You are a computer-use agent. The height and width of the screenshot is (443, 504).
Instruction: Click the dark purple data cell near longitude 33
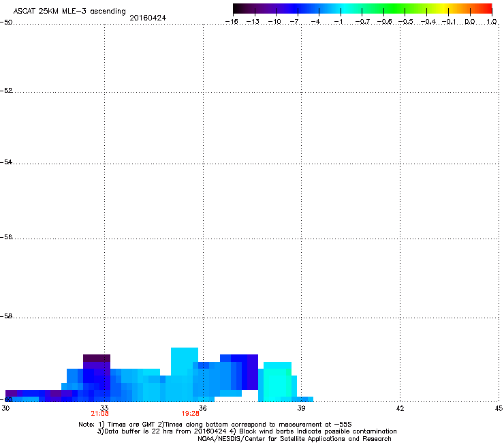point(97,358)
